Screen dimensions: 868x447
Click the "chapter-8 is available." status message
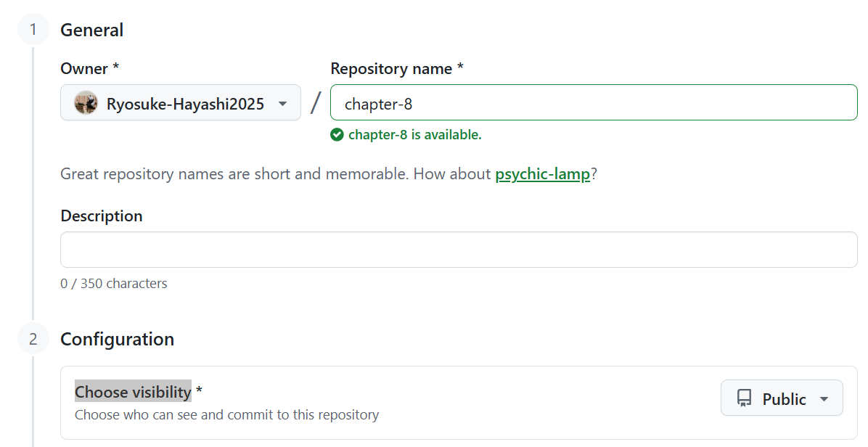pos(414,134)
